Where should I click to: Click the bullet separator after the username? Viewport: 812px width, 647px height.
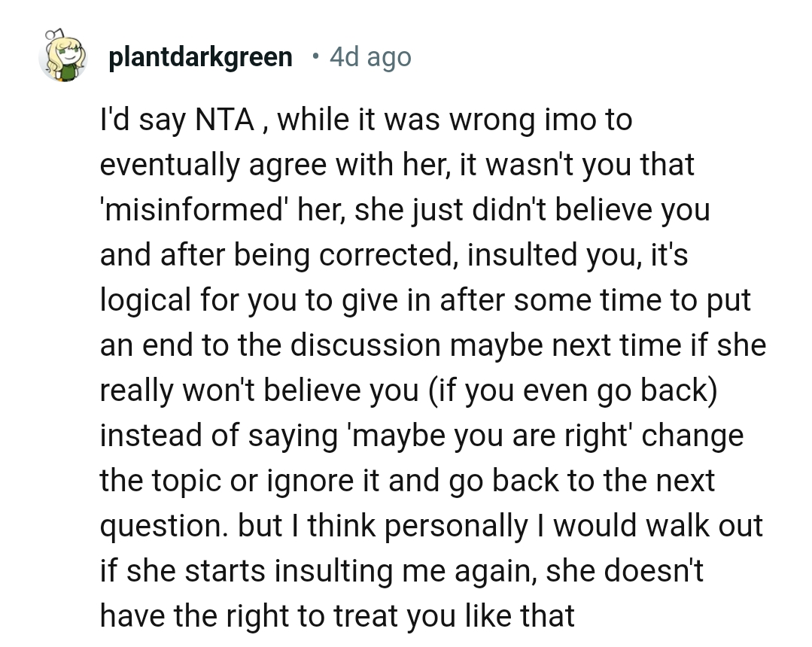click(315, 56)
